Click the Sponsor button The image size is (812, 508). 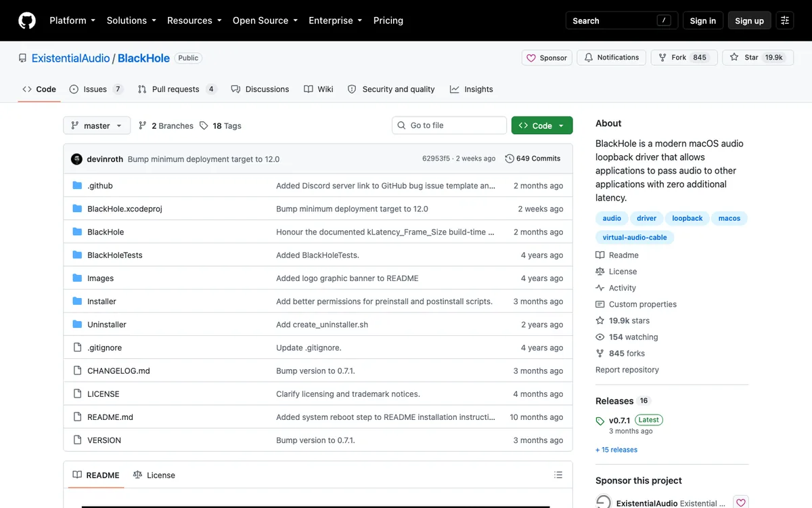point(547,58)
